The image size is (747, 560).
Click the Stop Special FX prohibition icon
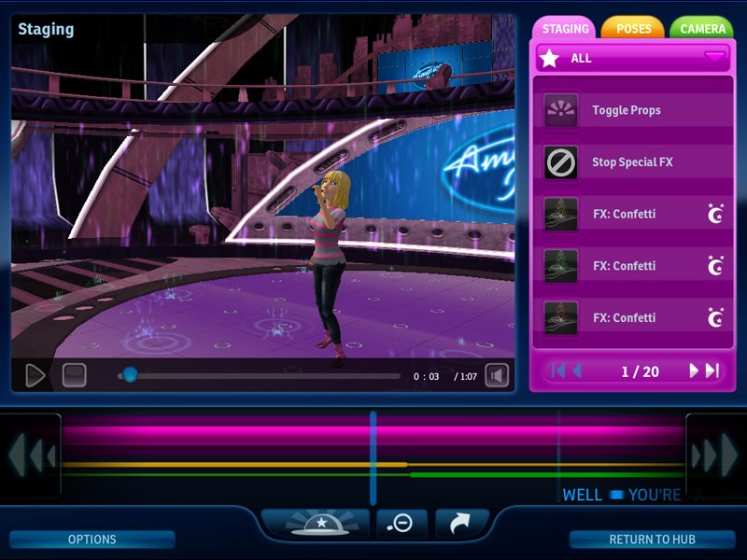pos(561,162)
